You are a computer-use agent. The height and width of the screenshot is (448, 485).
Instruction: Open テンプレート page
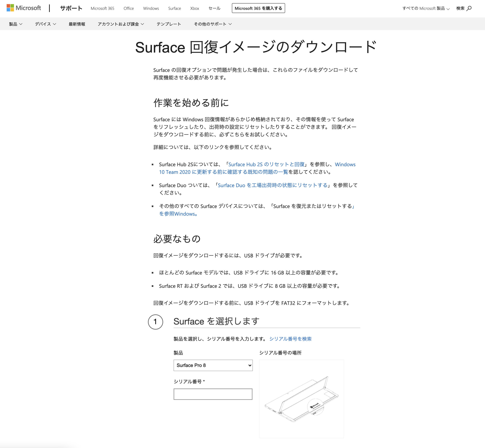(x=169, y=24)
